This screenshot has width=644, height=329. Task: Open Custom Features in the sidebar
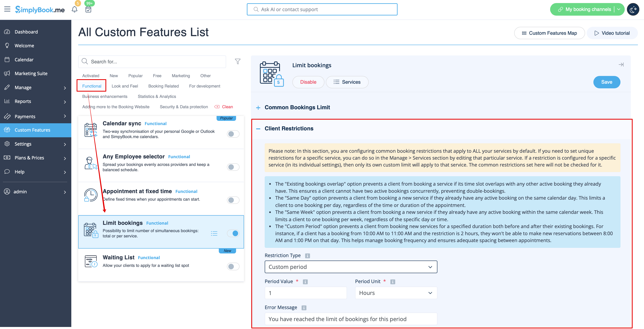coord(33,130)
